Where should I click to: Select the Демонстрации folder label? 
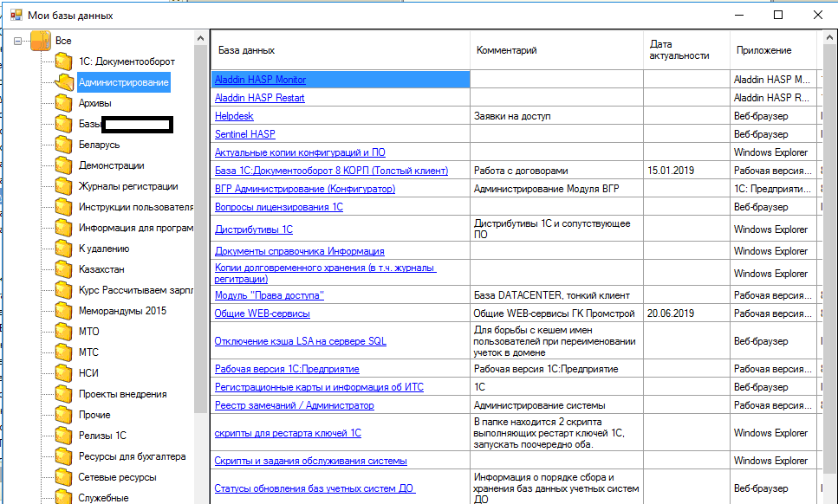111,165
